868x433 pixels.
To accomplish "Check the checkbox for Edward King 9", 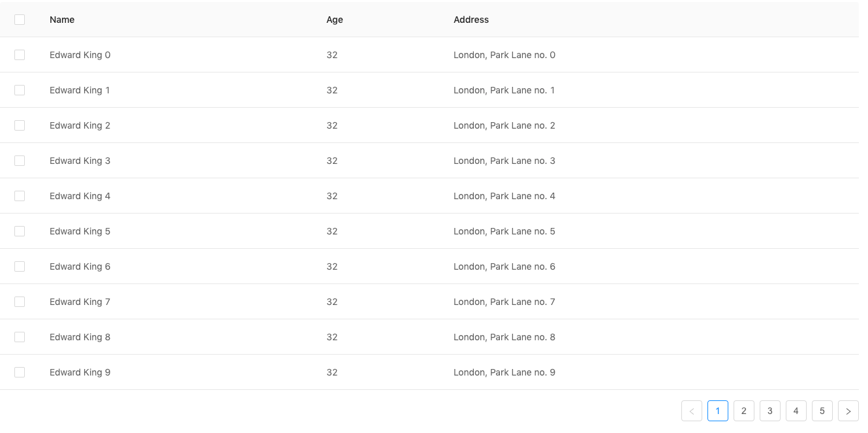I will (19, 372).
